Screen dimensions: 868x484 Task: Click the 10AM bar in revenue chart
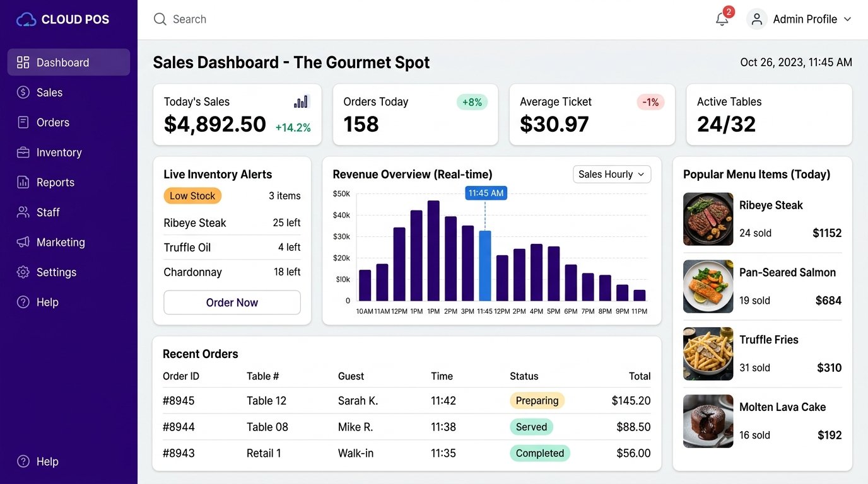(365, 285)
